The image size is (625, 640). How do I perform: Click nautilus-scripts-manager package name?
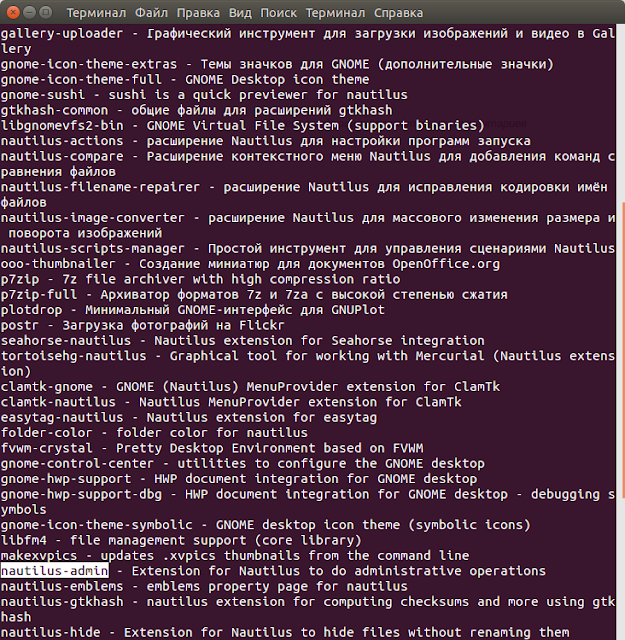click(x=93, y=248)
